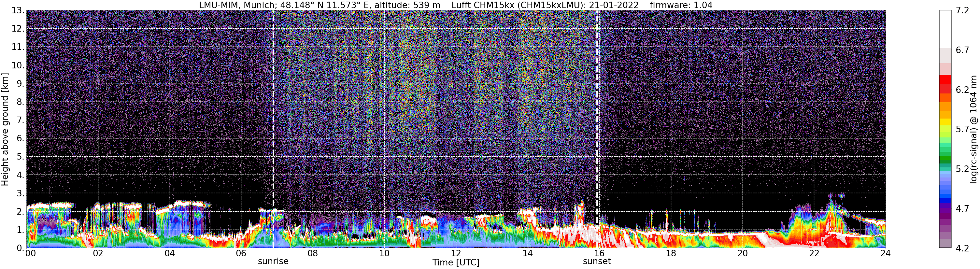Viewport: 980px width, 269px height.
Task: Click the dashed sunset marker line
Action: pyautogui.click(x=597, y=129)
